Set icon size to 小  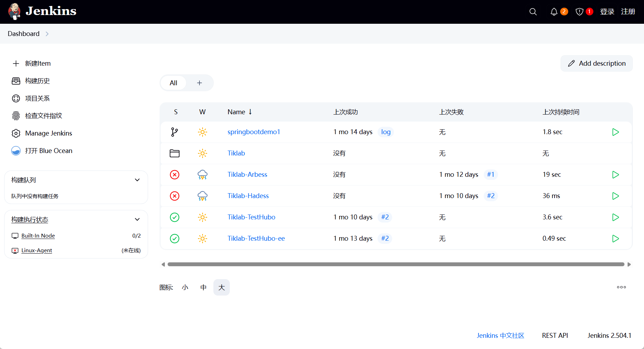click(x=185, y=288)
